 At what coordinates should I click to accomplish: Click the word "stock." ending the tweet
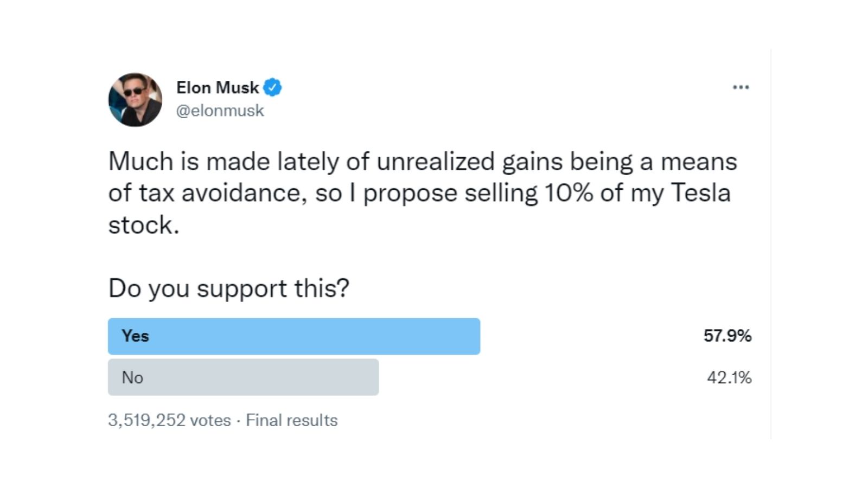pos(144,225)
